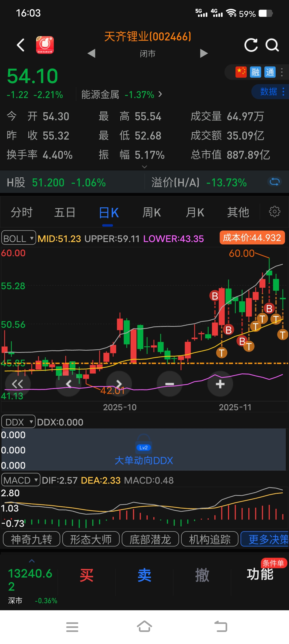Tap the H股 51.200 quote
Image resolution: width=289 pixels, height=644 pixels.
pos(56,183)
